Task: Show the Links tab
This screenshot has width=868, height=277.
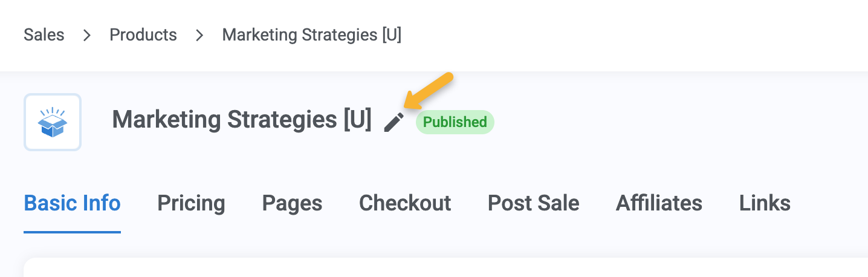Action: point(765,203)
